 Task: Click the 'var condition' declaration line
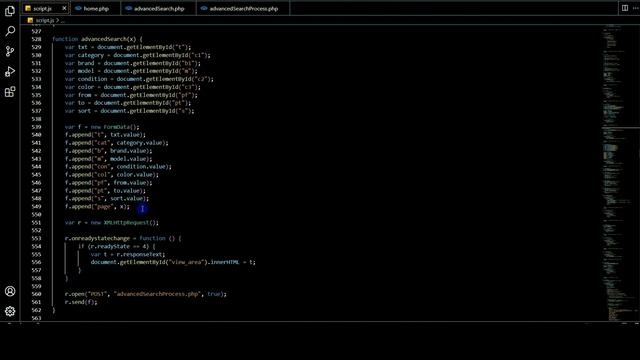[139, 79]
